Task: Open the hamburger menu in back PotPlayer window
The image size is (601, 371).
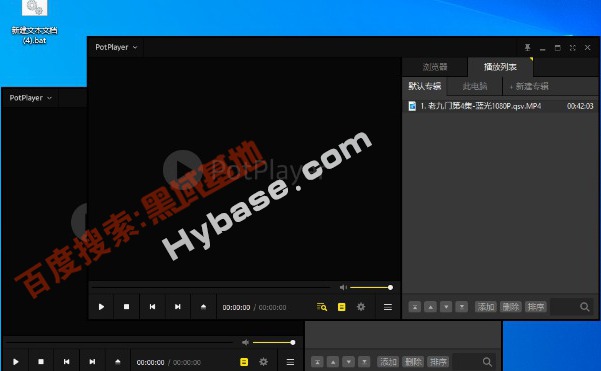Action: (x=291, y=362)
